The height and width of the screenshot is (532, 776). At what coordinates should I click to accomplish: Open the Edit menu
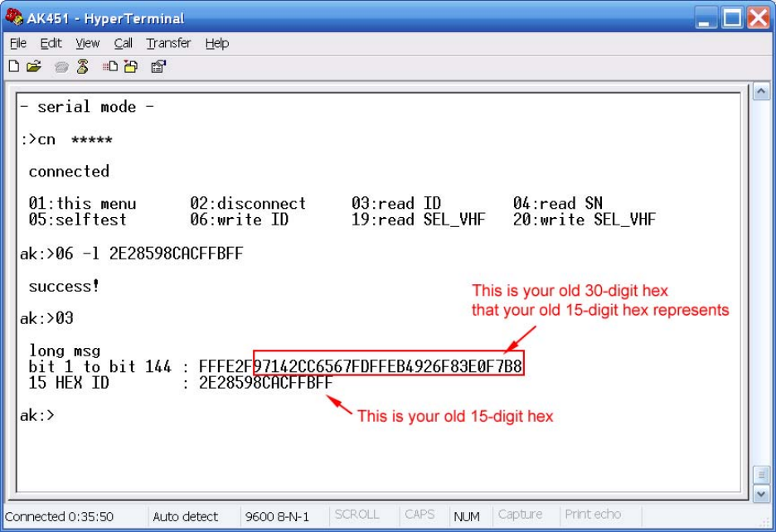tap(51, 43)
